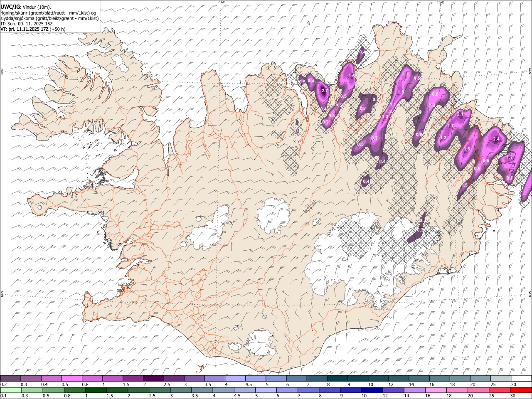This screenshot has width=532, height=399.
Task: Click the '66N' latitude label on left edge
Action: click(x=2, y=71)
